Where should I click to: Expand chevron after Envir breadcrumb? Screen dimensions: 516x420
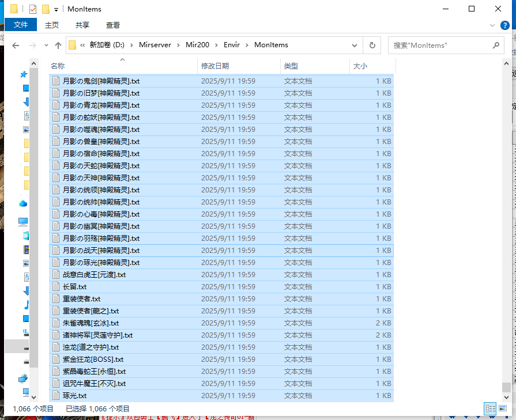point(247,45)
